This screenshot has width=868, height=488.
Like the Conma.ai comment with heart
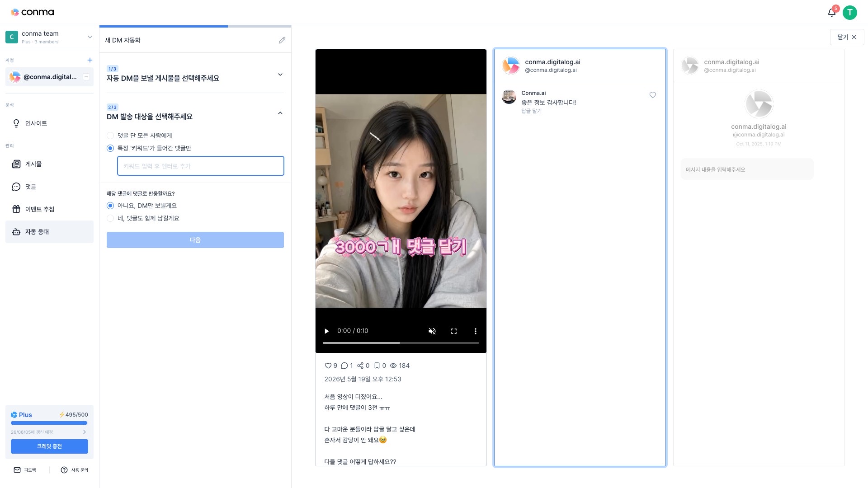[653, 95]
